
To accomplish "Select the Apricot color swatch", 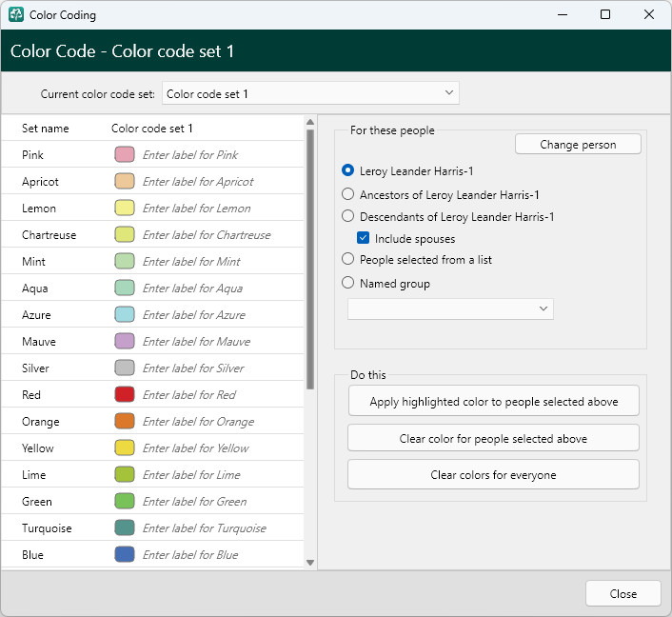I will pyautogui.click(x=125, y=181).
